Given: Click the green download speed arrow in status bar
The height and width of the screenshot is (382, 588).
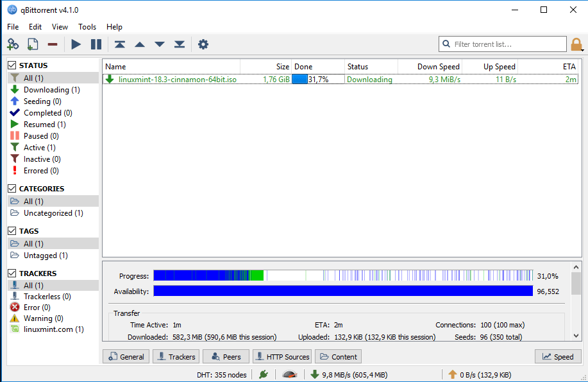Looking at the screenshot, I should [x=315, y=374].
